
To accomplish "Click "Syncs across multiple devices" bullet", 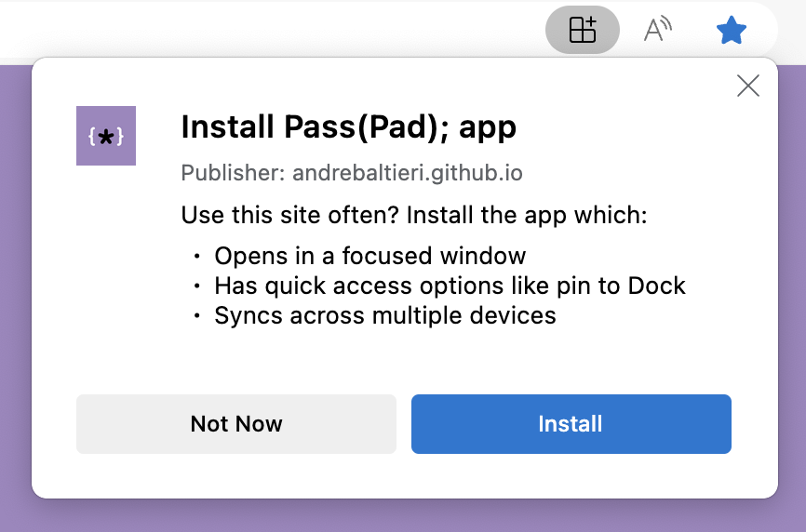I will (x=385, y=315).
